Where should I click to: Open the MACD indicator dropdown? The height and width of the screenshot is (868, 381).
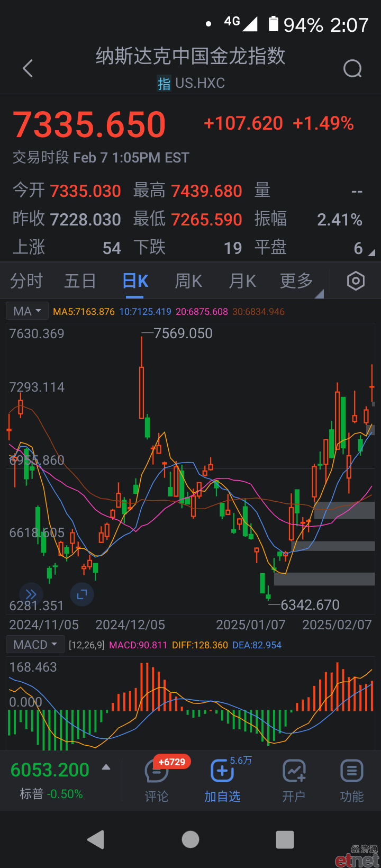click(35, 645)
